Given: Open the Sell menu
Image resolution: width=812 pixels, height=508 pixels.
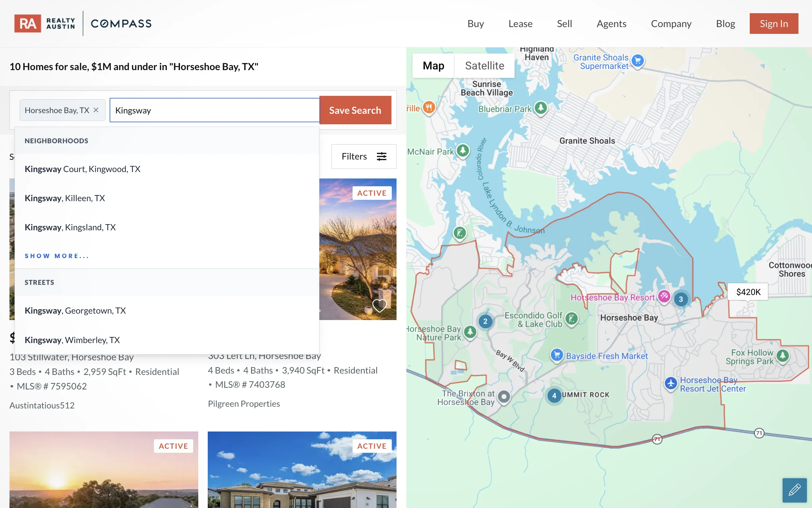Looking at the screenshot, I should click(x=564, y=23).
